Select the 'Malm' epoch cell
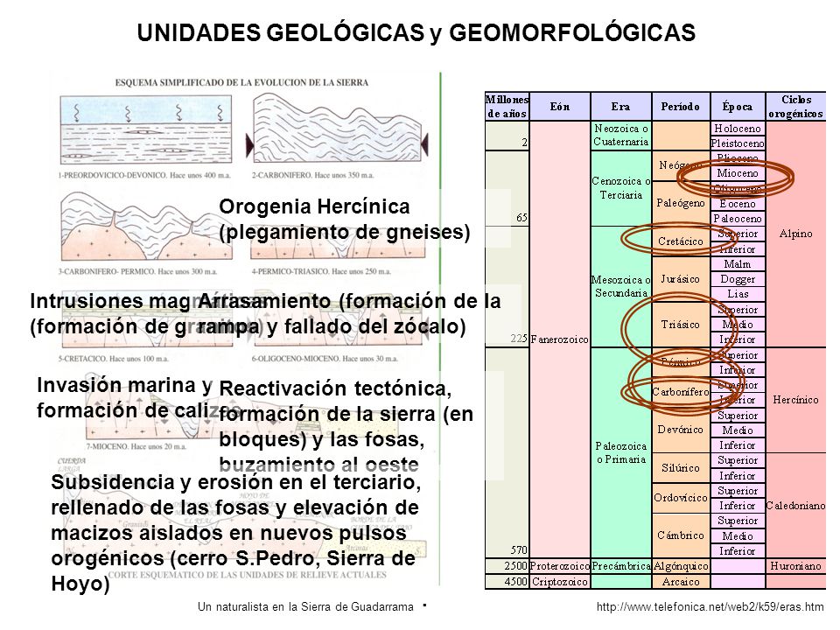This screenshot has height=630, width=840. tap(738, 264)
